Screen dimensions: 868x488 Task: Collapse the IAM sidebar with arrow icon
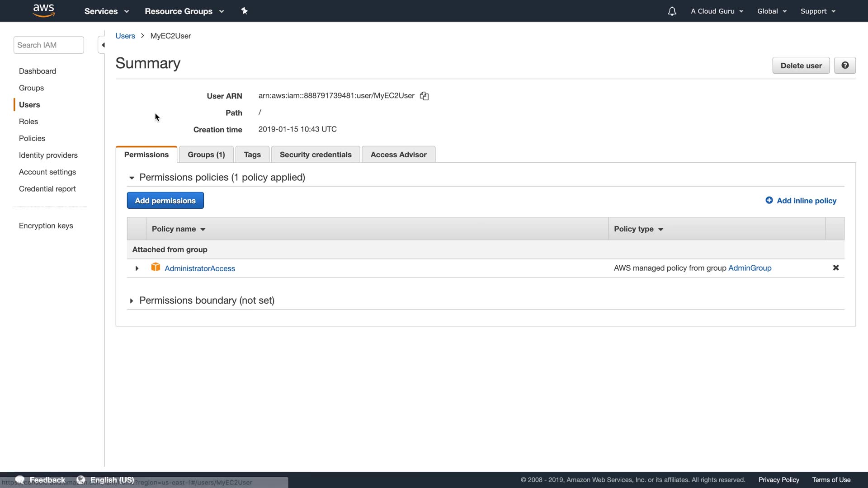pos(103,45)
